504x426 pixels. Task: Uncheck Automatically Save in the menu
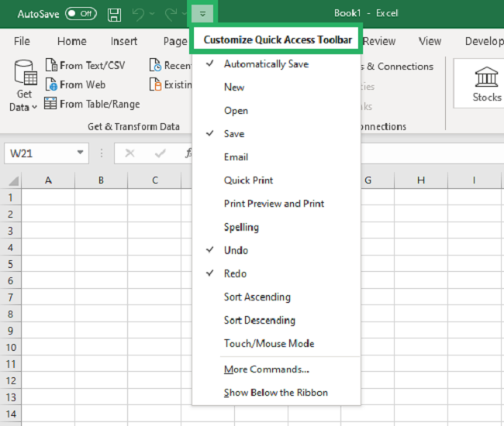[265, 64]
